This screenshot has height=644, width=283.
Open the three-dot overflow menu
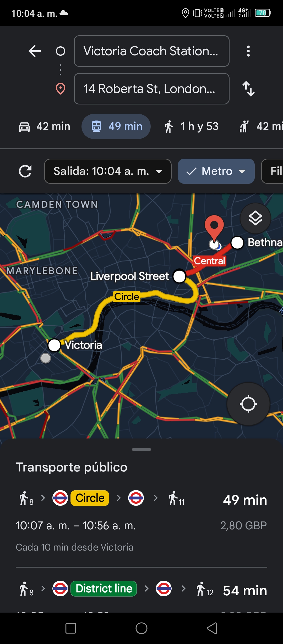(248, 51)
